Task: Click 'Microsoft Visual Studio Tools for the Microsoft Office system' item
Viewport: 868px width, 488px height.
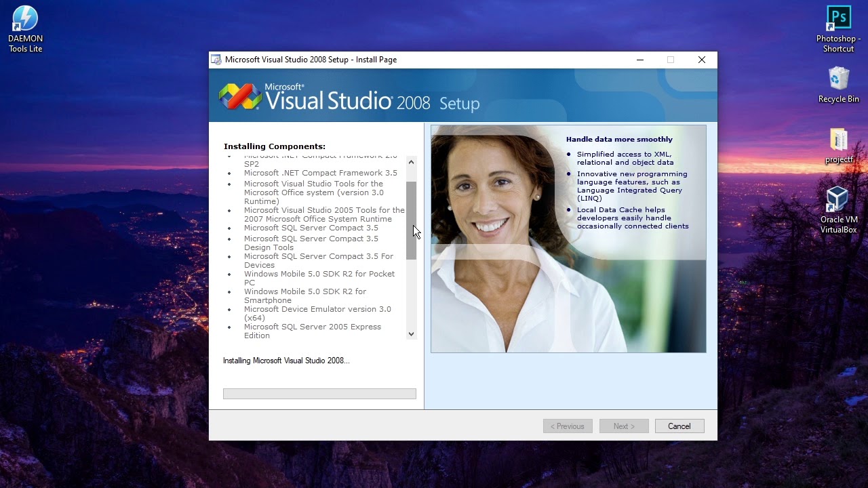Action: 313,192
